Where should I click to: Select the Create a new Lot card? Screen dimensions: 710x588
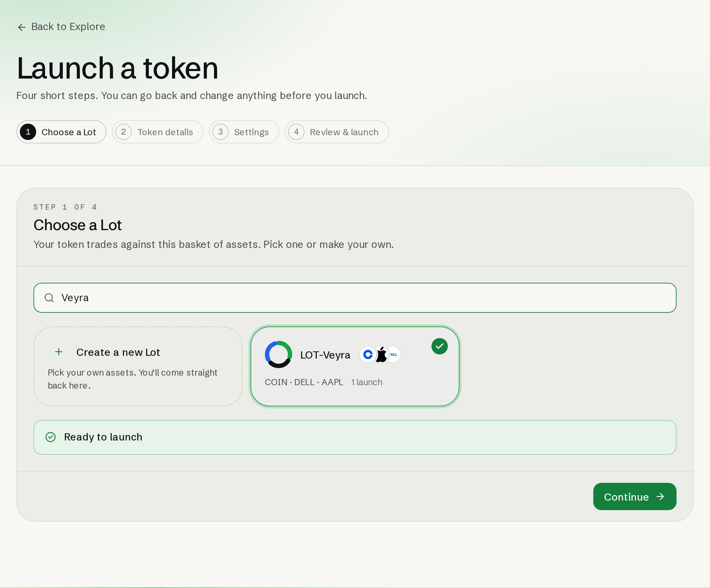138,366
